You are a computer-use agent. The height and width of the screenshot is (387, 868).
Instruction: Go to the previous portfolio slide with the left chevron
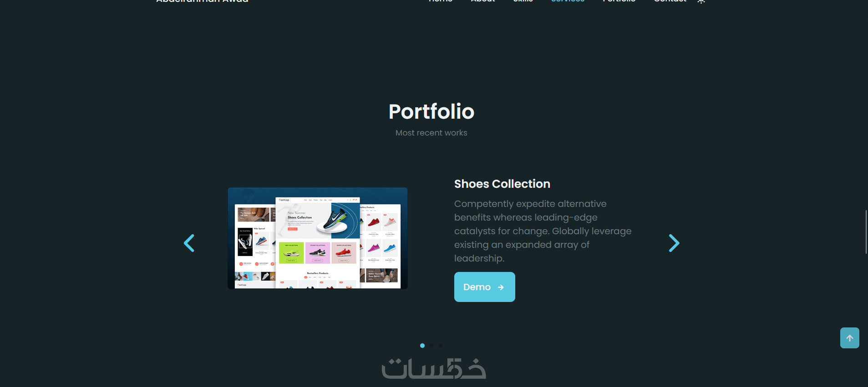click(x=189, y=243)
